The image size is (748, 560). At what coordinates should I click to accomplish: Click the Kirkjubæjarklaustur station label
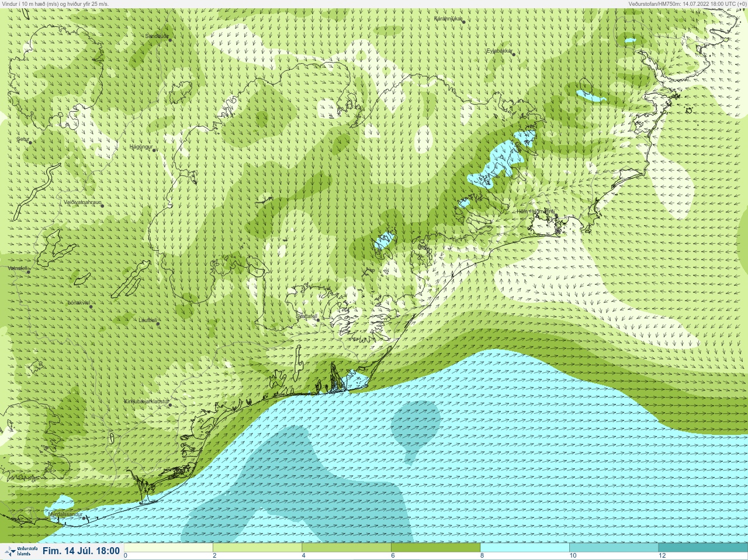point(147,402)
